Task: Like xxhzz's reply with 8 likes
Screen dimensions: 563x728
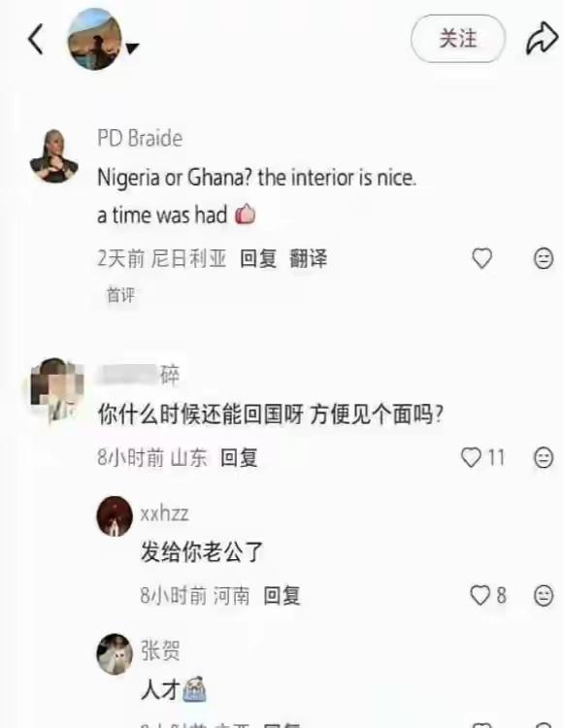Action: point(480,595)
